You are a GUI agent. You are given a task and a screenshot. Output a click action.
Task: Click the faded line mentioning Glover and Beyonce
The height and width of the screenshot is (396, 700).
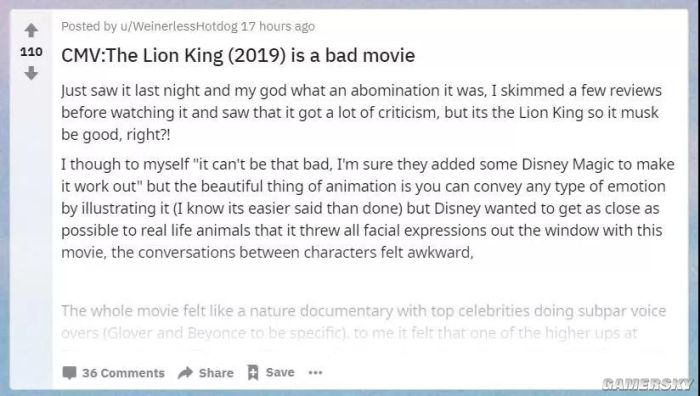350,333
